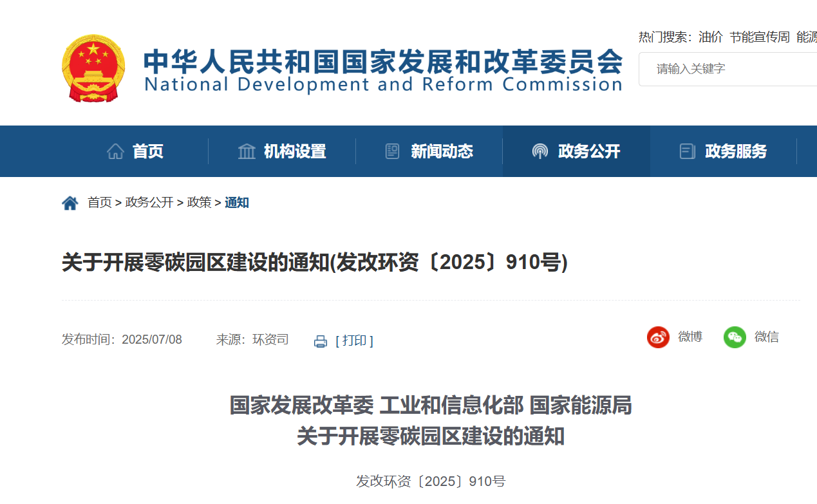
Task: Click the Chinese site title 中华人民共和国国家发展和改革委员会
Action: click(x=383, y=62)
